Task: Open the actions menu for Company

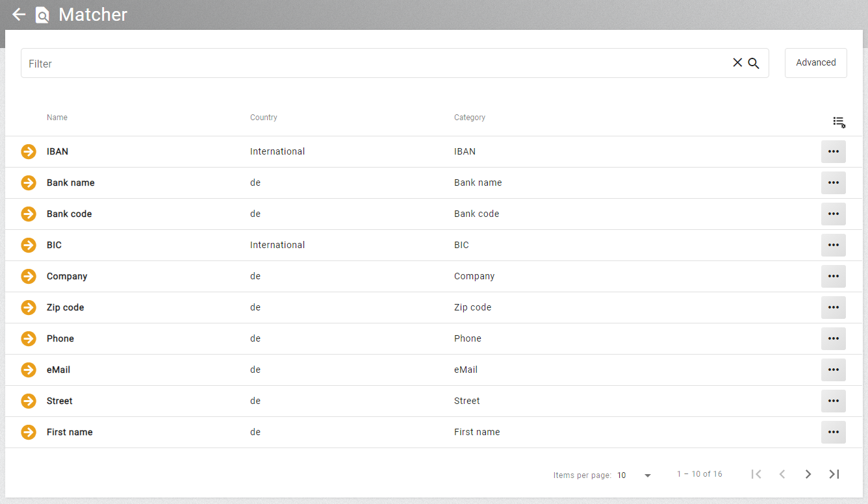Action: pyautogui.click(x=834, y=276)
